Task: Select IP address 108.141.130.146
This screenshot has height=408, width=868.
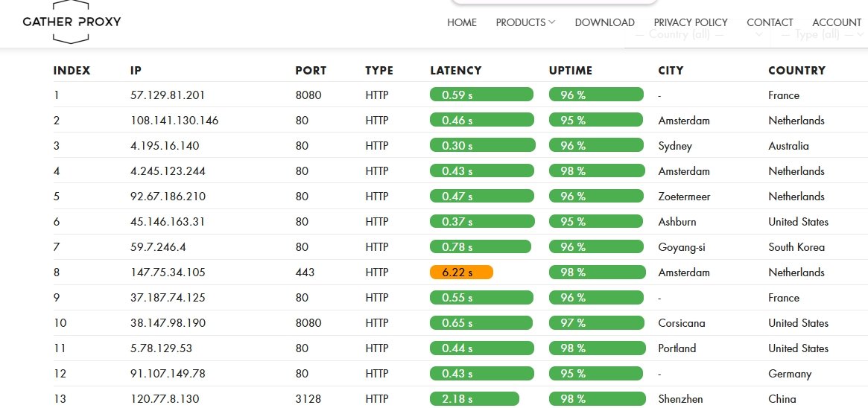Action: (174, 121)
